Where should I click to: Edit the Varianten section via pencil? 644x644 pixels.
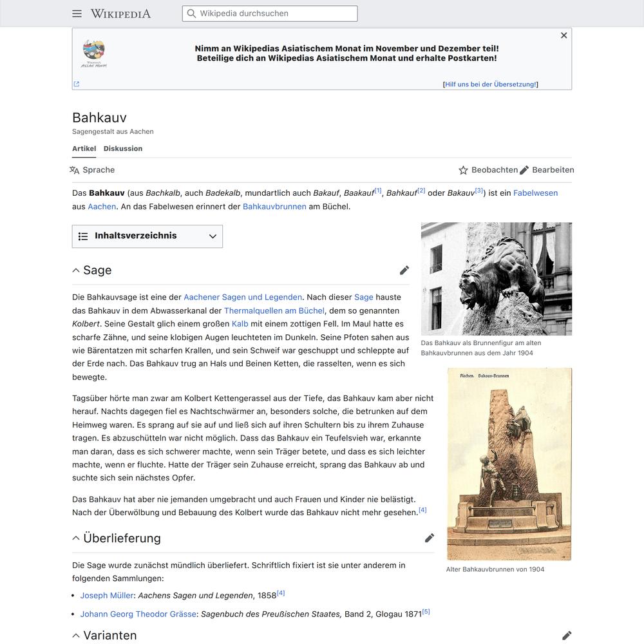click(x=566, y=636)
